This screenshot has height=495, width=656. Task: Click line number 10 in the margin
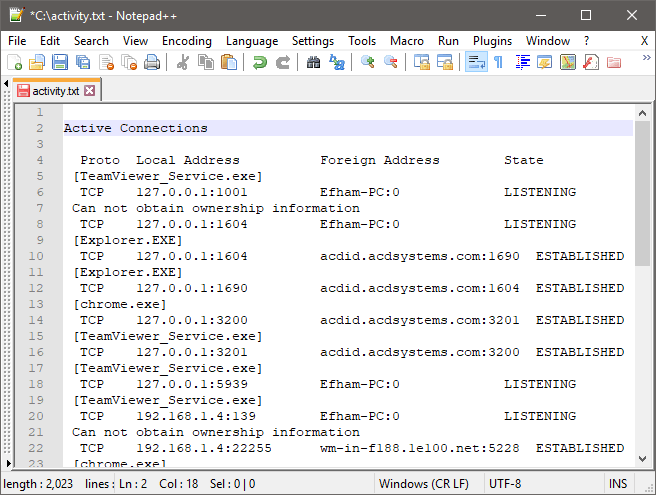pyautogui.click(x=36, y=256)
